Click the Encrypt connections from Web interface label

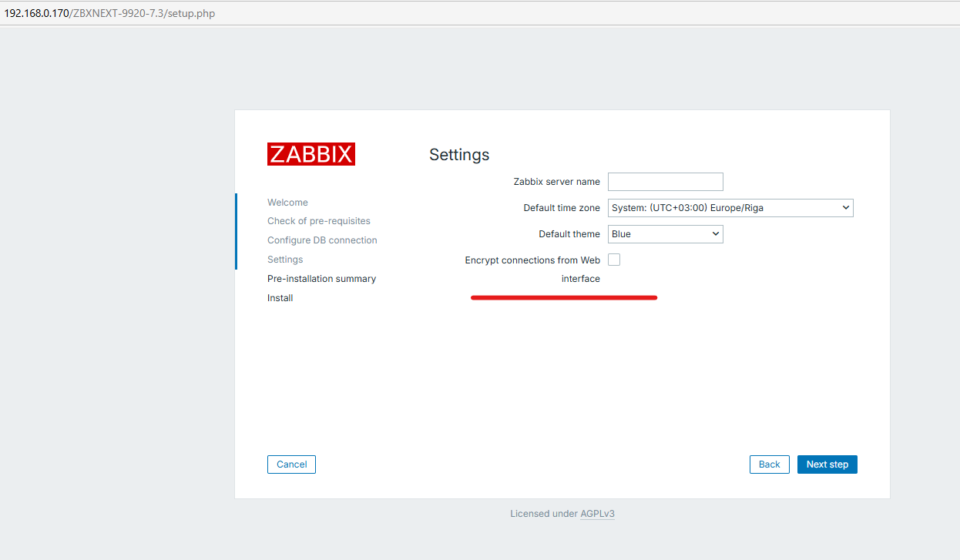click(532, 270)
